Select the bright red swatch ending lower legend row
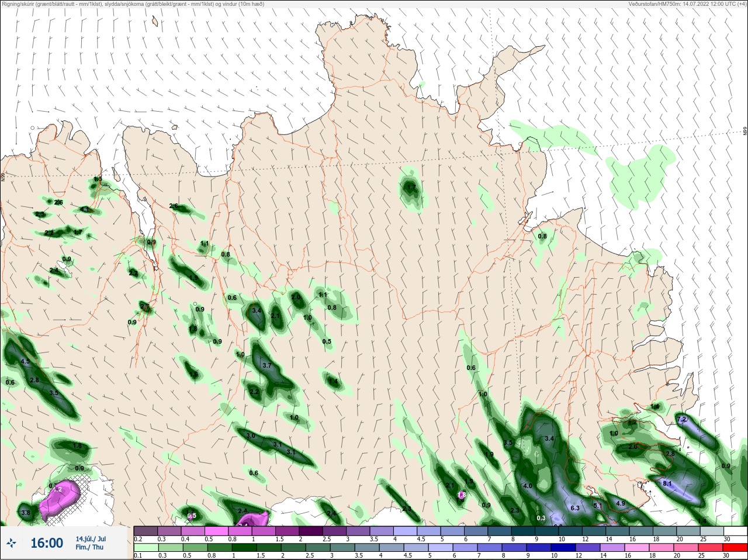 coord(735,548)
